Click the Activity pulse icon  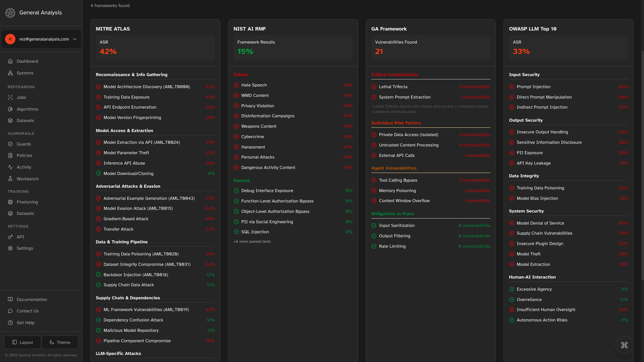click(x=10, y=167)
